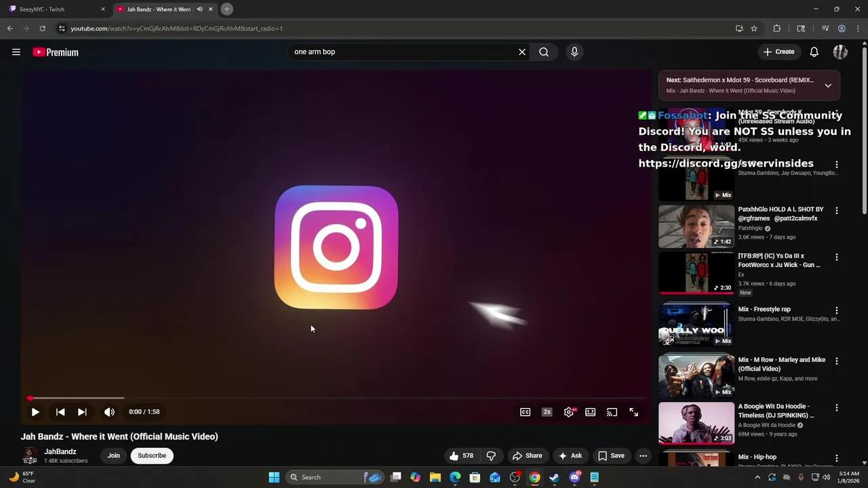868x488 pixels.
Task: Go back in browser history
Action: pyautogui.click(x=9, y=28)
